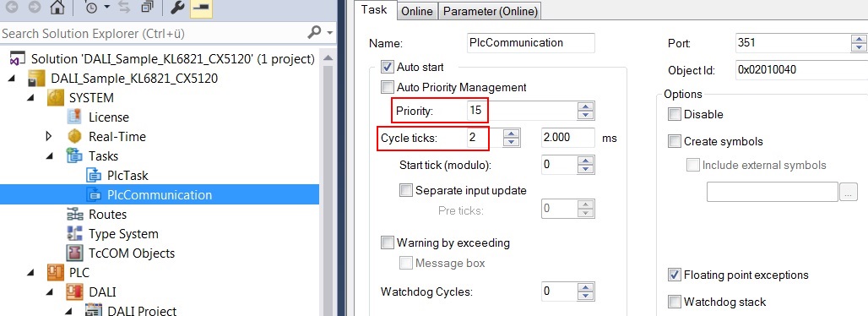The image size is (868, 316).
Task: Switch to the Online tab
Action: point(417,11)
